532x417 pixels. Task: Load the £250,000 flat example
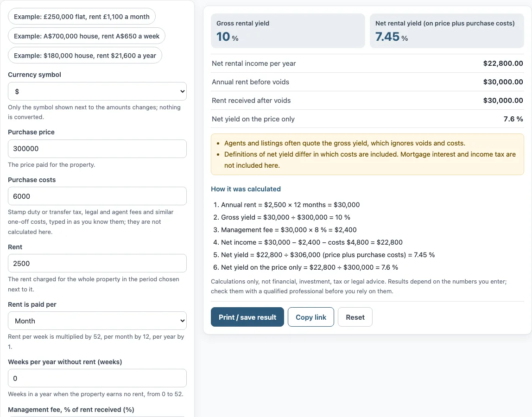tap(82, 17)
